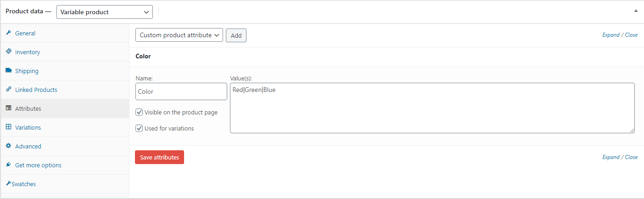Click the Swatches wrench icon

point(8,184)
